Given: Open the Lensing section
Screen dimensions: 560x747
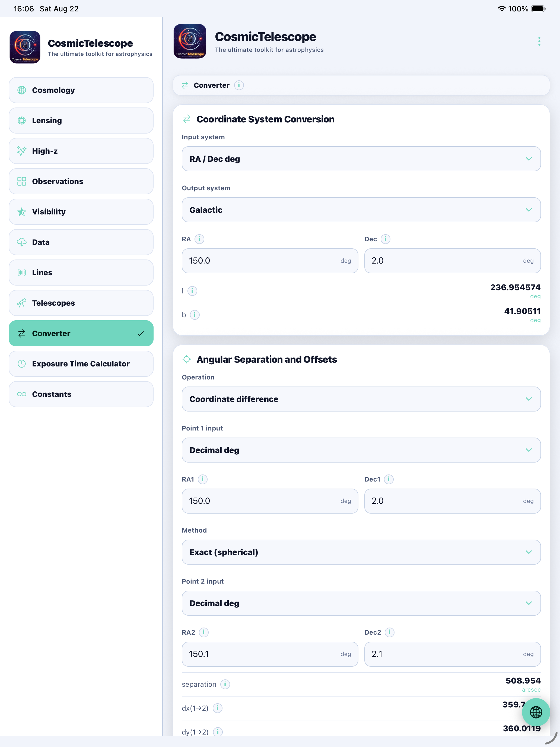Looking at the screenshot, I should 81,121.
